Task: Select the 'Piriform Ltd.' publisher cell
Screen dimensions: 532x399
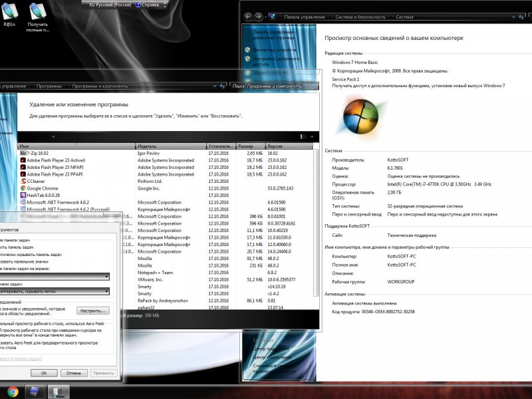Action: tap(150, 182)
